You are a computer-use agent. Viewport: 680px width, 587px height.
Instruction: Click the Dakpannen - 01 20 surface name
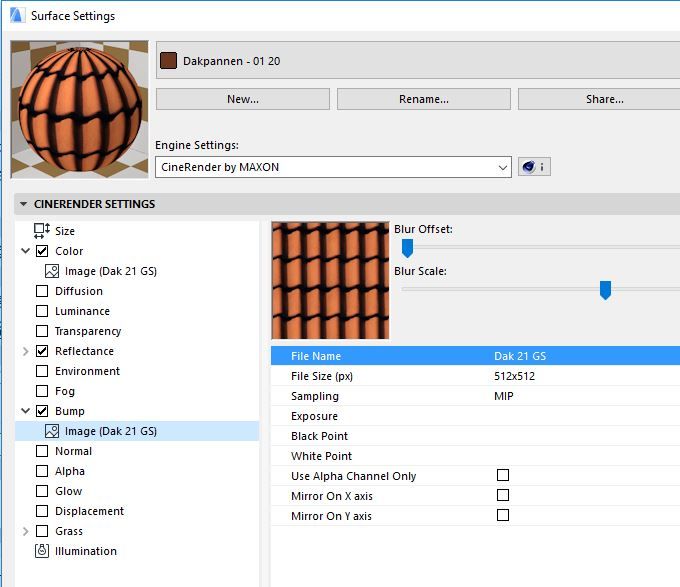click(232, 61)
